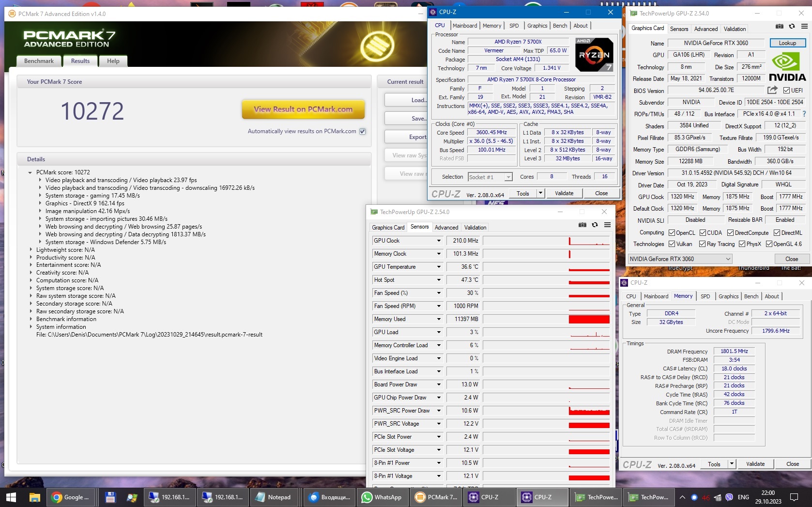The width and height of the screenshot is (812, 507).
Task: Toggle the PhysX checkbox
Action: pyautogui.click(x=742, y=244)
